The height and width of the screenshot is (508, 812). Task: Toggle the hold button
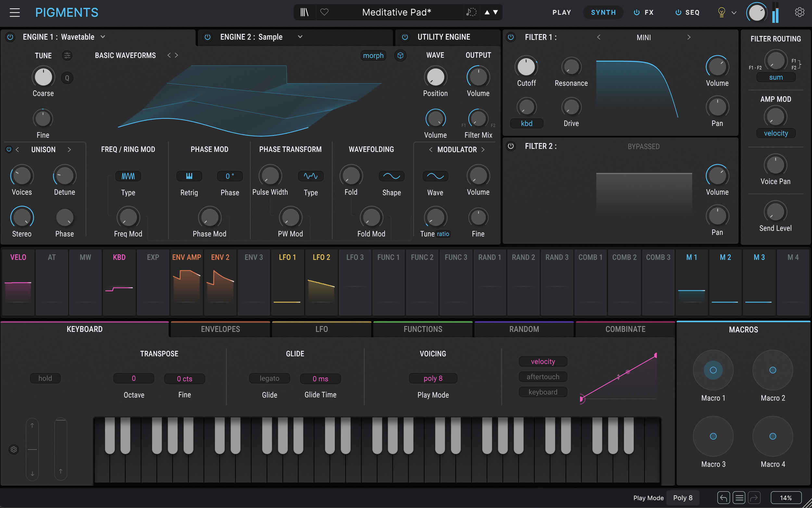click(x=45, y=378)
